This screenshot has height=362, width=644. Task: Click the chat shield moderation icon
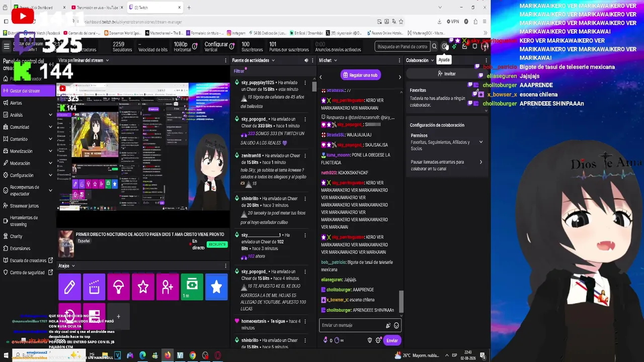370,340
